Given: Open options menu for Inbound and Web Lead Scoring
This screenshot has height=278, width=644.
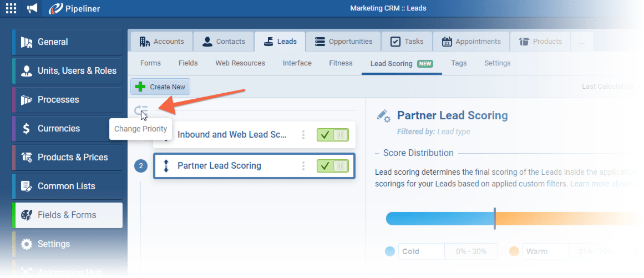Looking at the screenshot, I should tap(303, 135).
